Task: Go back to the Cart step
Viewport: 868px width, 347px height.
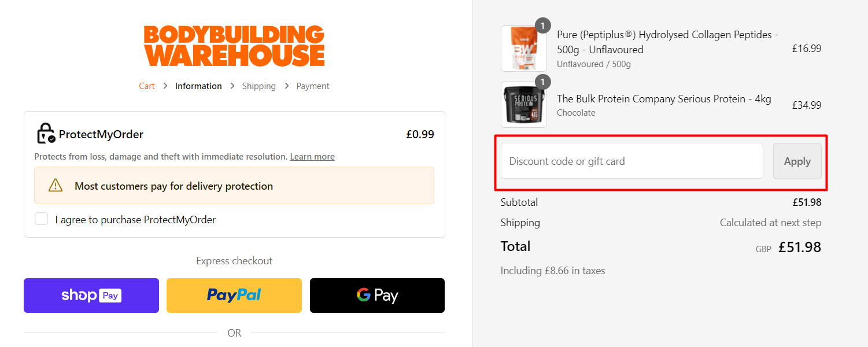Action: 146,86
